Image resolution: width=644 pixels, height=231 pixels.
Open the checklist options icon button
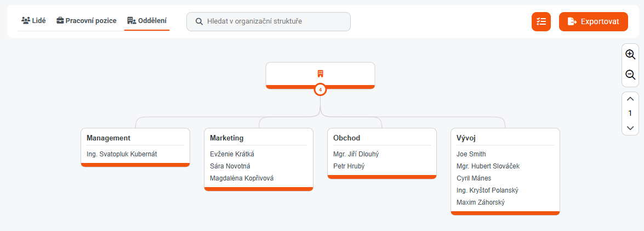[541, 21]
